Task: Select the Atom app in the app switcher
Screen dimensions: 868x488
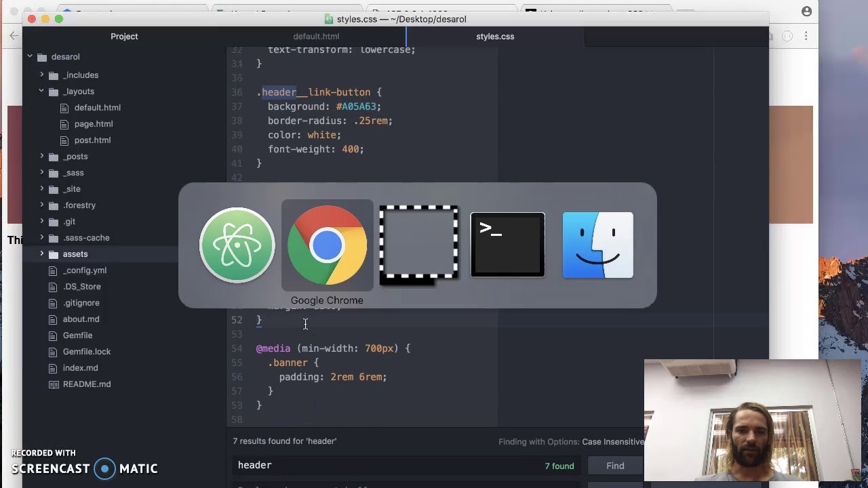Action: point(237,245)
